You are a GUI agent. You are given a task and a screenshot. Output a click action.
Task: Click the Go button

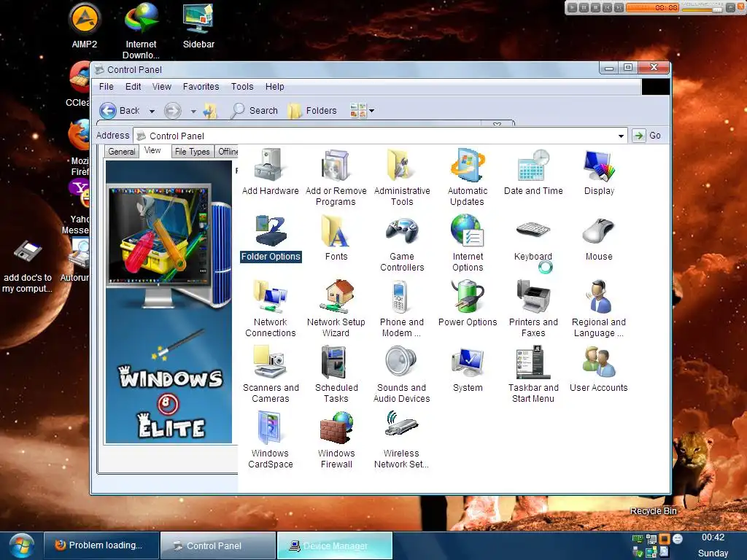click(x=647, y=136)
